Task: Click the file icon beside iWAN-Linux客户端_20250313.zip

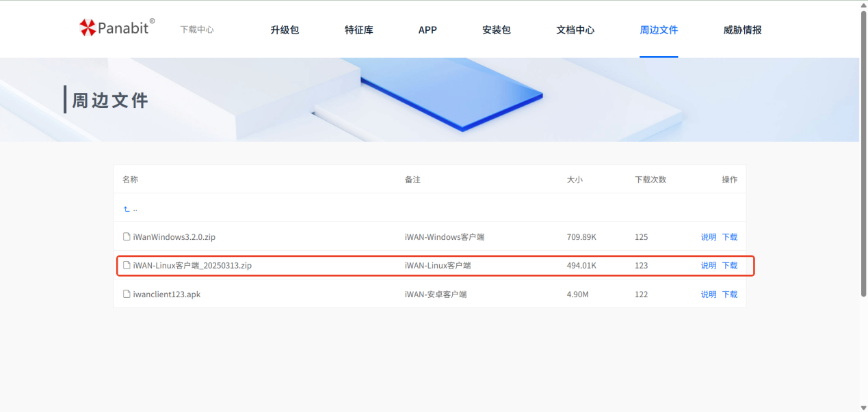Action: [127, 265]
